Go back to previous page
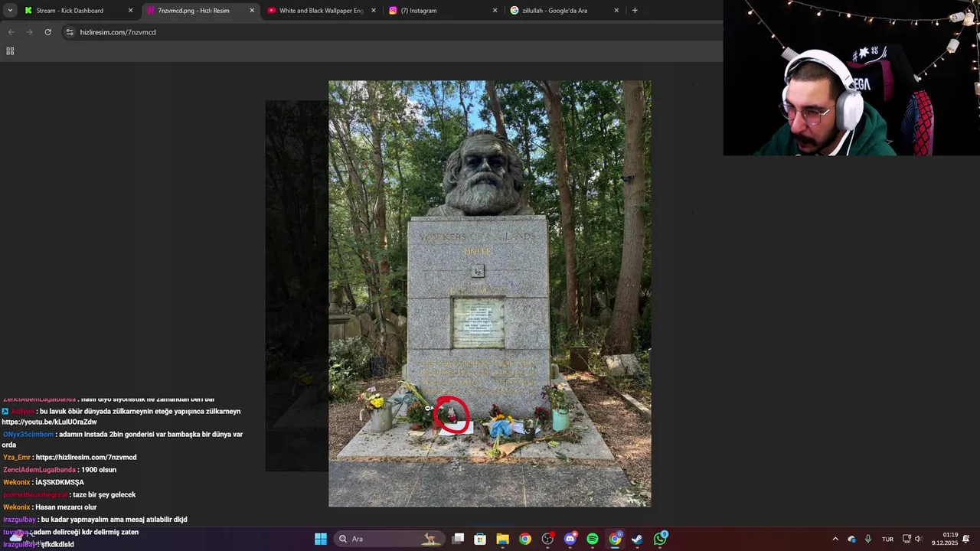 (11, 32)
